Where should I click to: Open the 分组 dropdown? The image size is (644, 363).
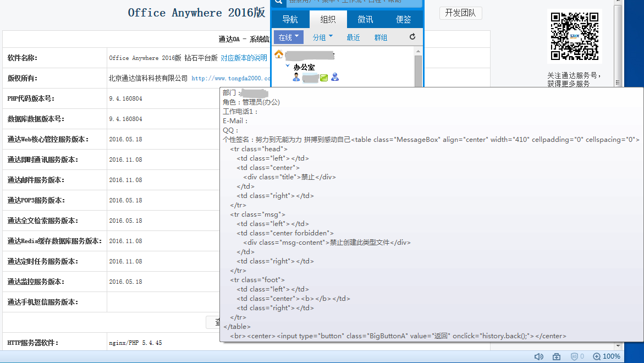tap(323, 37)
